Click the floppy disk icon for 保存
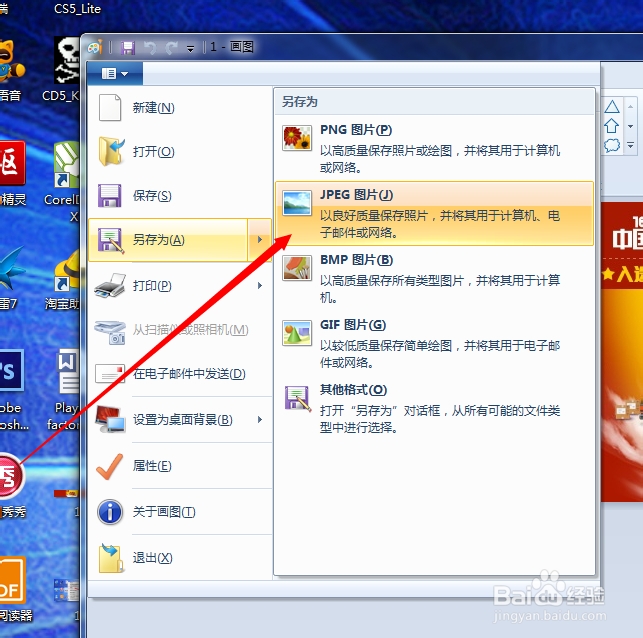Screen dimensions: 643x638 click(109, 196)
